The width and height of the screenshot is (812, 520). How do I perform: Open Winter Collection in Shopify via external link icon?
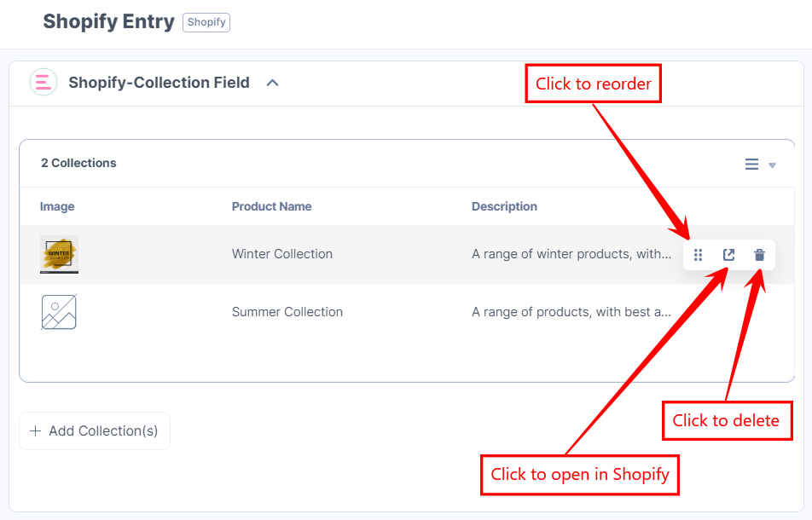pyautogui.click(x=728, y=254)
